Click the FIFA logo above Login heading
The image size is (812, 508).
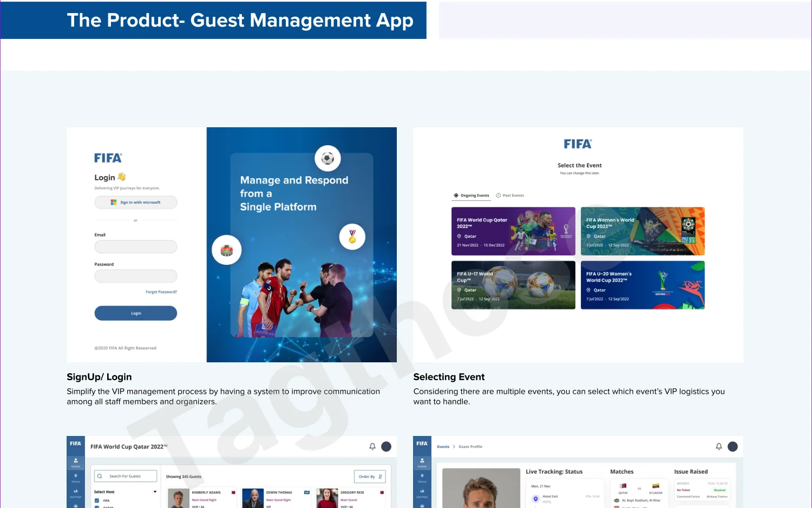pos(108,158)
